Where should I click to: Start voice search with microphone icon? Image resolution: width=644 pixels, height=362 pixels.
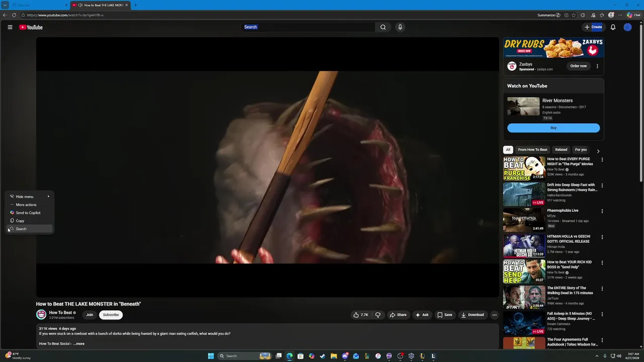click(x=400, y=27)
